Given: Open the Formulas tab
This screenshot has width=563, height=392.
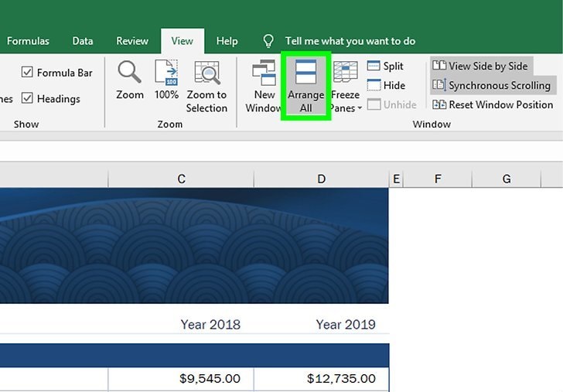Looking at the screenshot, I should [28, 41].
